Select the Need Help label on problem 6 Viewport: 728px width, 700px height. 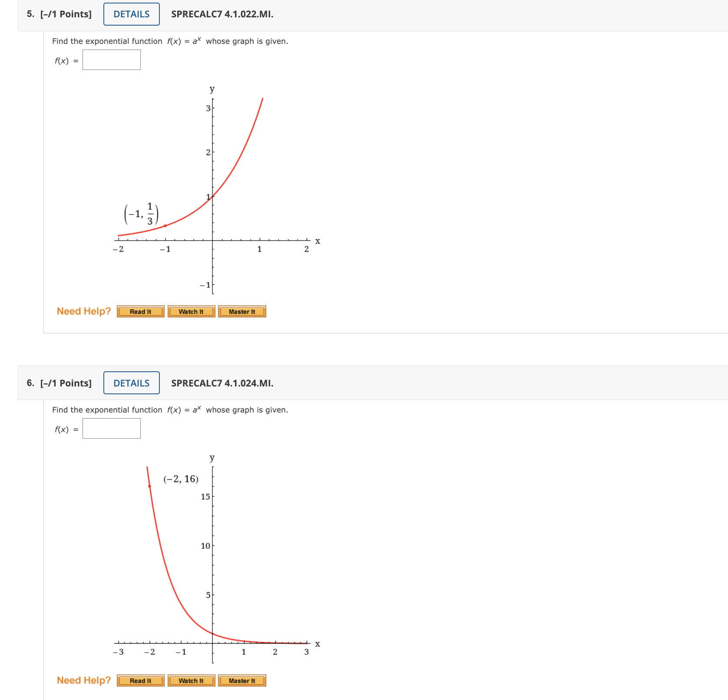click(x=83, y=680)
